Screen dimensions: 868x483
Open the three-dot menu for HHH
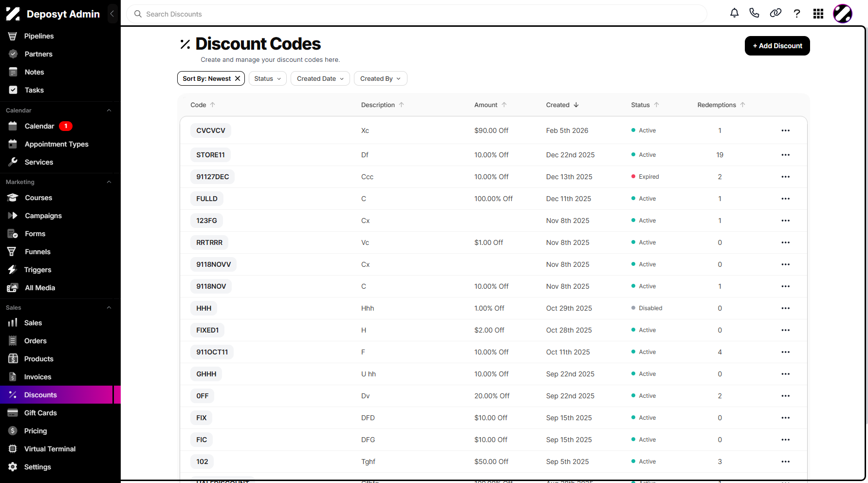point(785,308)
